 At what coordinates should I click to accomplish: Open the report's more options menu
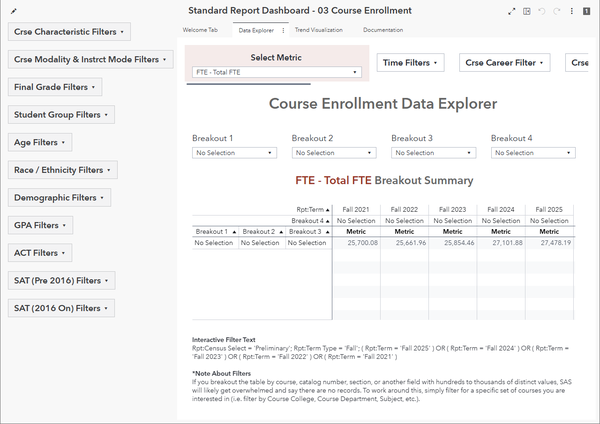(x=572, y=11)
